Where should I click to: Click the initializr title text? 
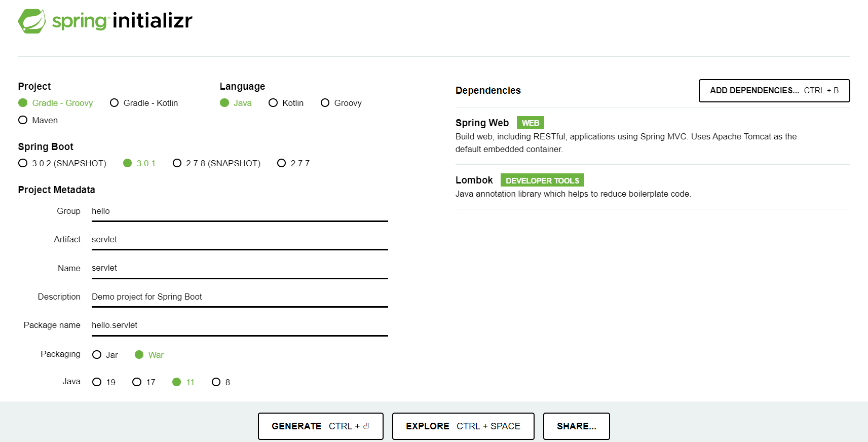153,20
